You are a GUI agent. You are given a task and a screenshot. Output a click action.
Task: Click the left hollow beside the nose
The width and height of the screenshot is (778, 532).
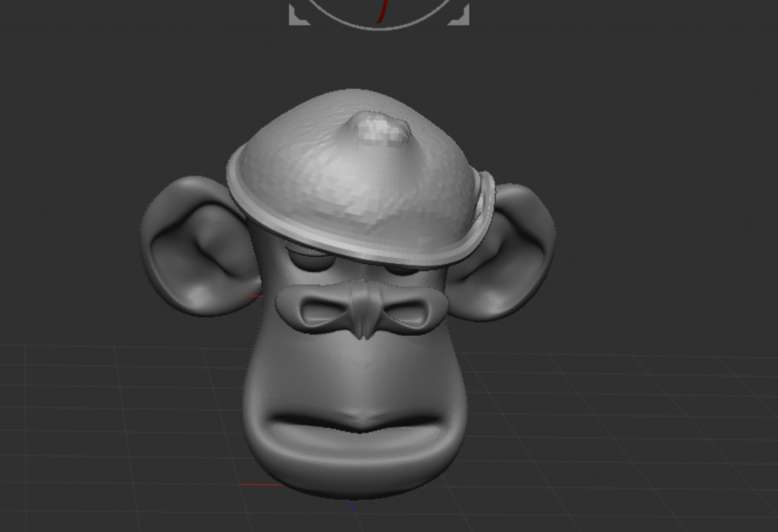pyautogui.click(x=318, y=310)
